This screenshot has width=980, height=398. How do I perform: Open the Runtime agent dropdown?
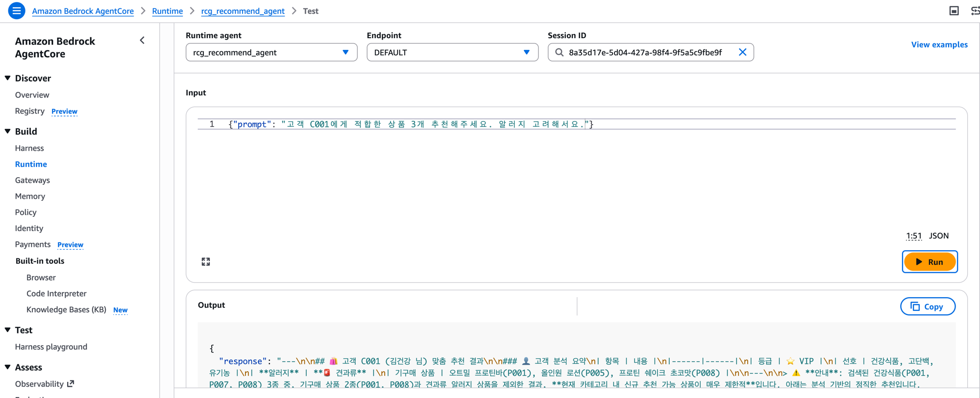(x=271, y=52)
